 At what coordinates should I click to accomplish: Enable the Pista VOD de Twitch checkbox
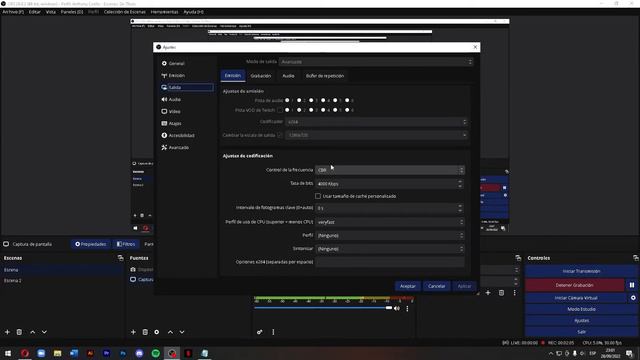click(x=280, y=110)
